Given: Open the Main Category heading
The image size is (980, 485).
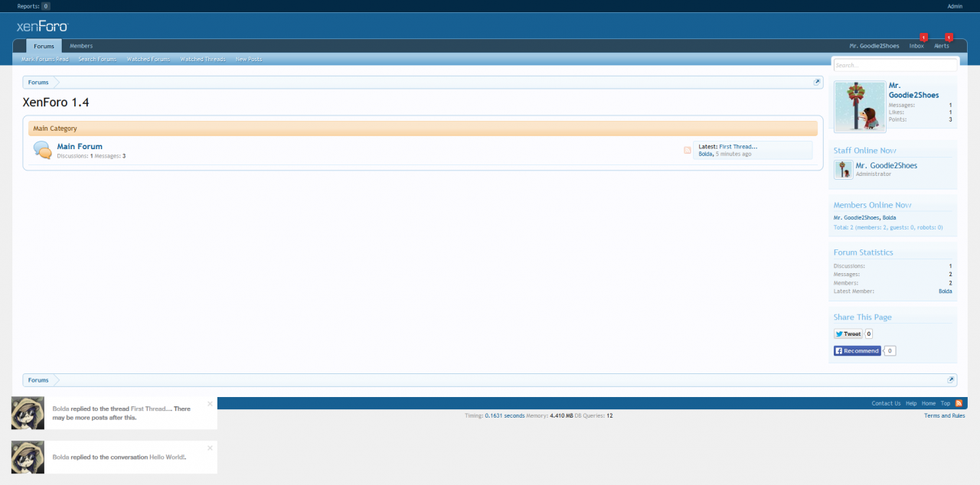Looking at the screenshot, I should tap(55, 129).
